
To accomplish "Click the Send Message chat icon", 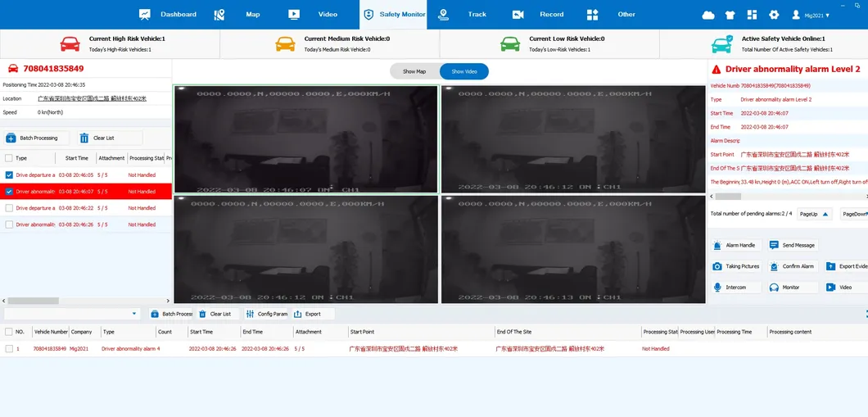I will pos(774,245).
